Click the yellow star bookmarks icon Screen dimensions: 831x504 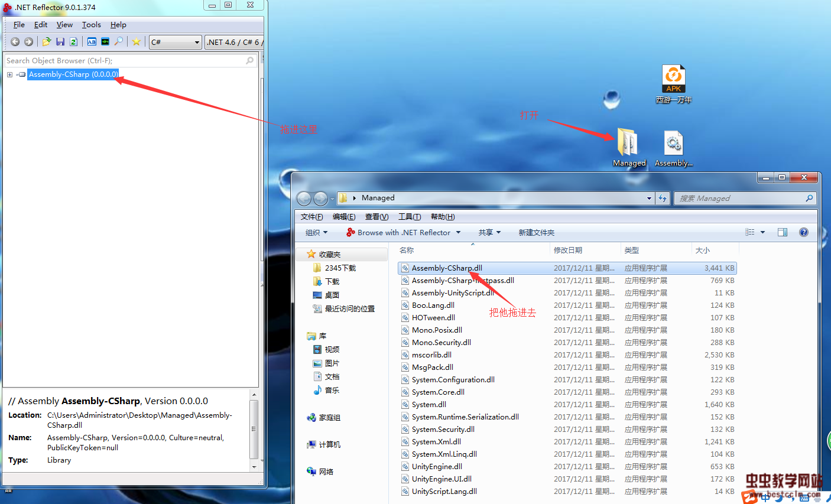[137, 42]
